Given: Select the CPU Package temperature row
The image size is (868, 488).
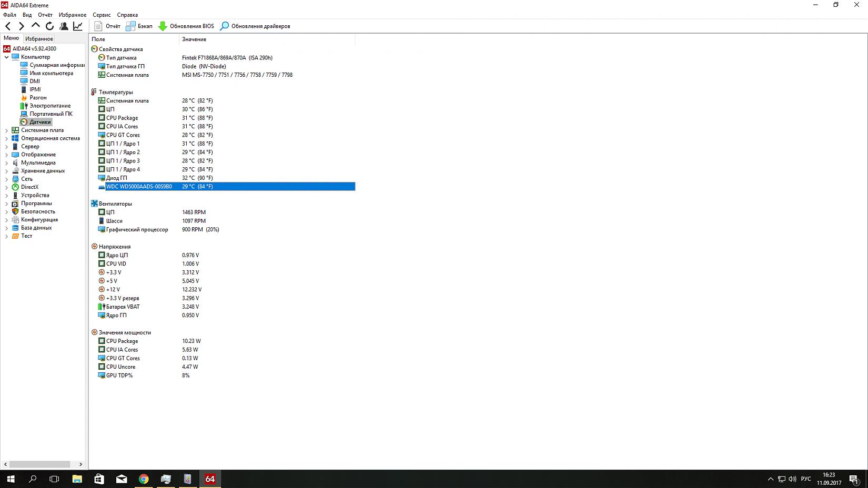Looking at the screenshot, I should tap(226, 118).
